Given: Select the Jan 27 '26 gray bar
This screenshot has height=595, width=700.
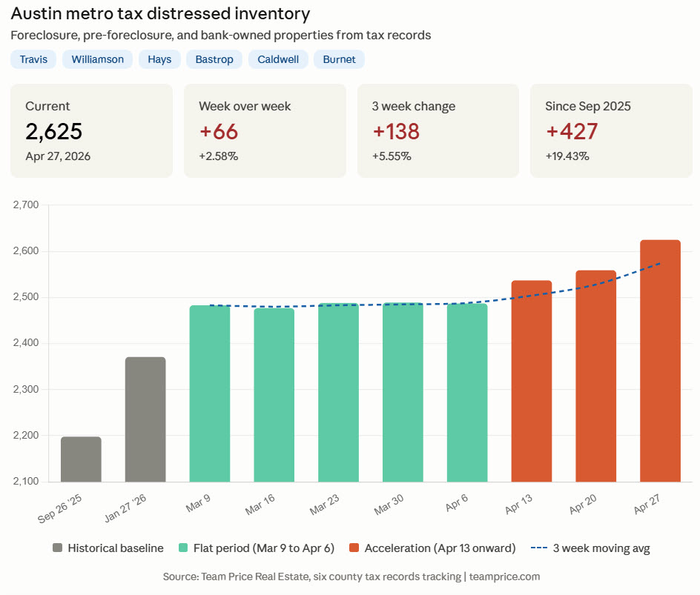Looking at the screenshot, I should [x=145, y=419].
